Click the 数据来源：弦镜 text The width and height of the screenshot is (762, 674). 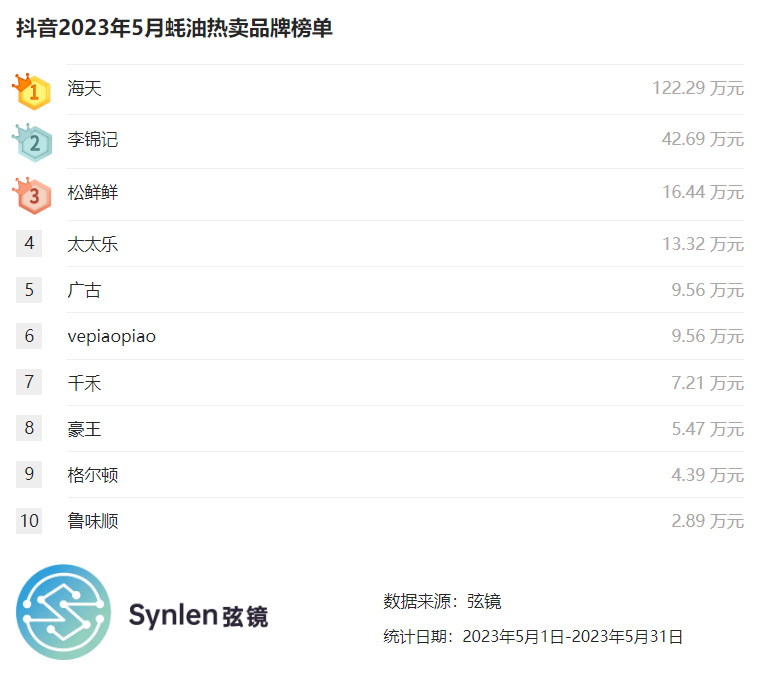[x=442, y=602]
